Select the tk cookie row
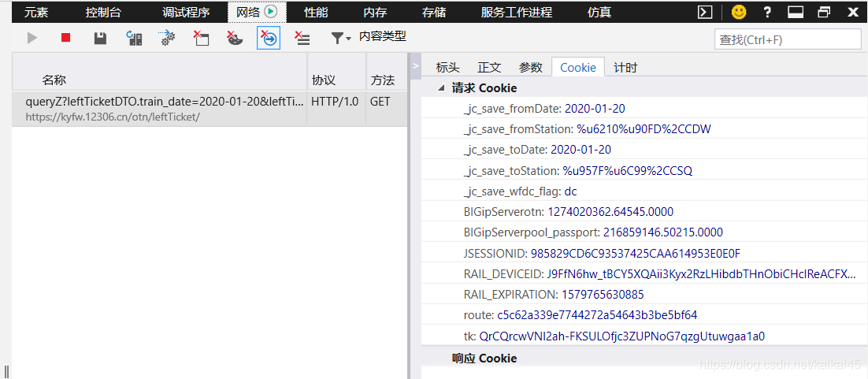 click(644, 336)
